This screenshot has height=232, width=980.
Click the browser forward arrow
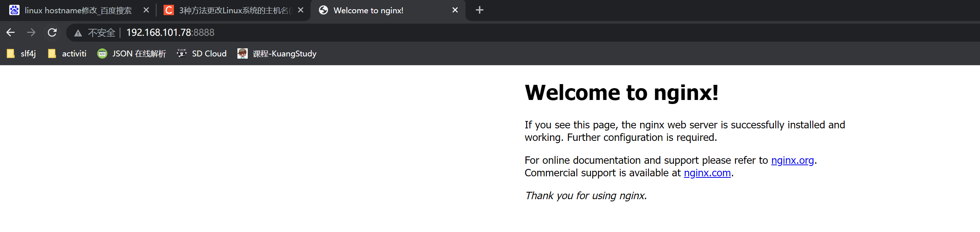coord(31,33)
